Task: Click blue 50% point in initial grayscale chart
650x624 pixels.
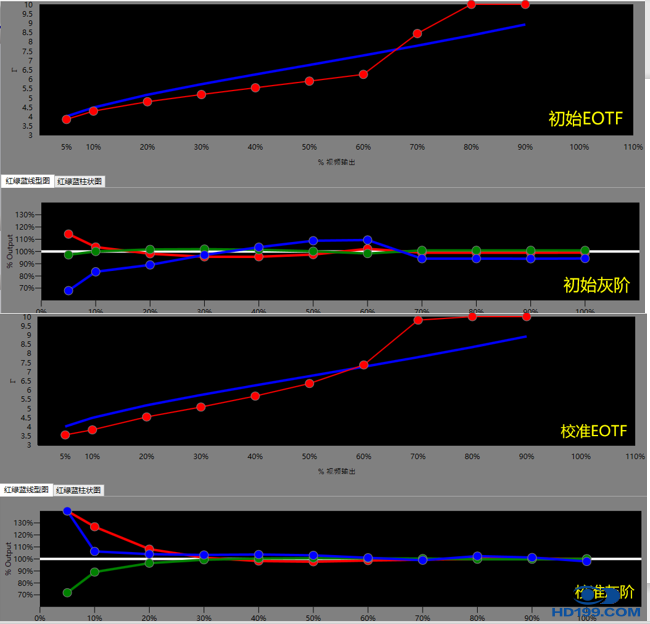Action: click(313, 241)
